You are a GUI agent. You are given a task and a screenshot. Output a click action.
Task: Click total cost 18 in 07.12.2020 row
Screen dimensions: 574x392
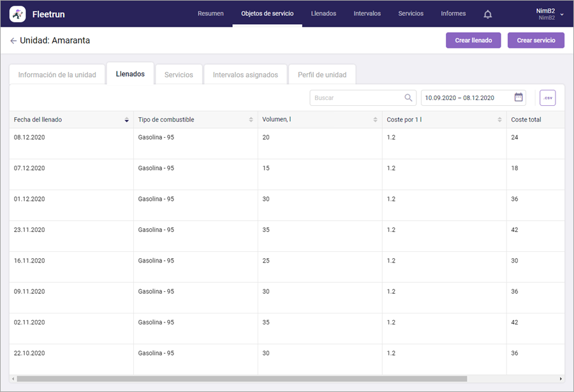point(514,168)
